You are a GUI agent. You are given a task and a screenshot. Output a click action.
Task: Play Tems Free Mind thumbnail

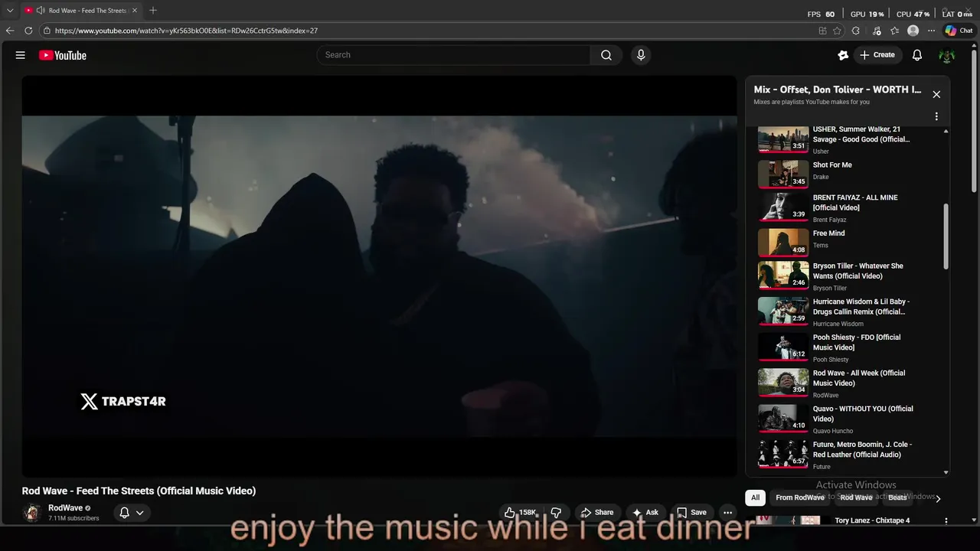(x=782, y=242)
